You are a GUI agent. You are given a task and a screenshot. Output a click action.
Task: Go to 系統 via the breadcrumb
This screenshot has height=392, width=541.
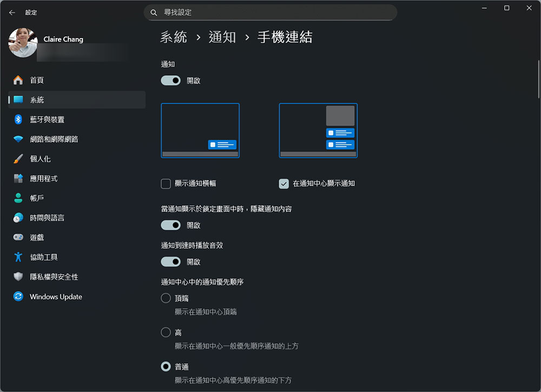(173, 37)
